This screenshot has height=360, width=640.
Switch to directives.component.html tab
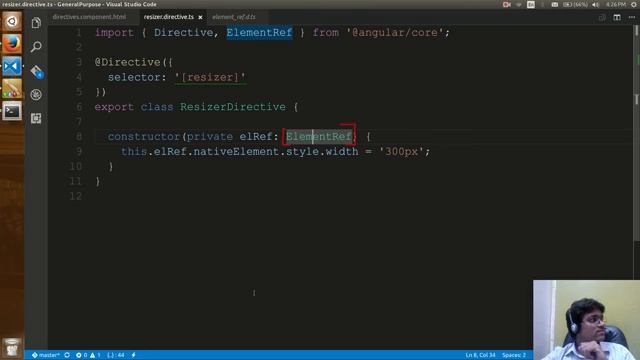(x=89, y=17)
